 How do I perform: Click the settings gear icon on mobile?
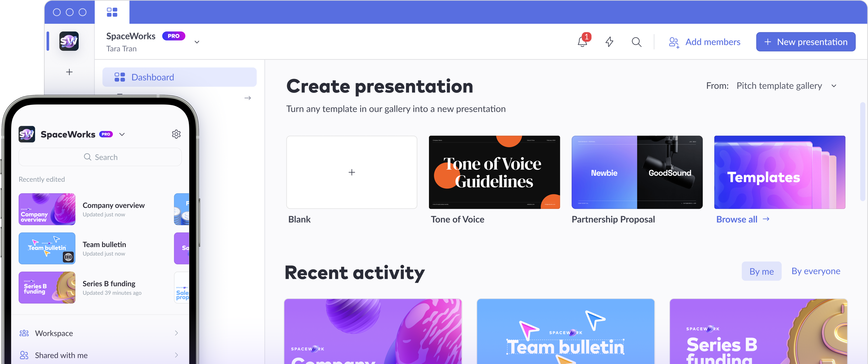[176, 134]
